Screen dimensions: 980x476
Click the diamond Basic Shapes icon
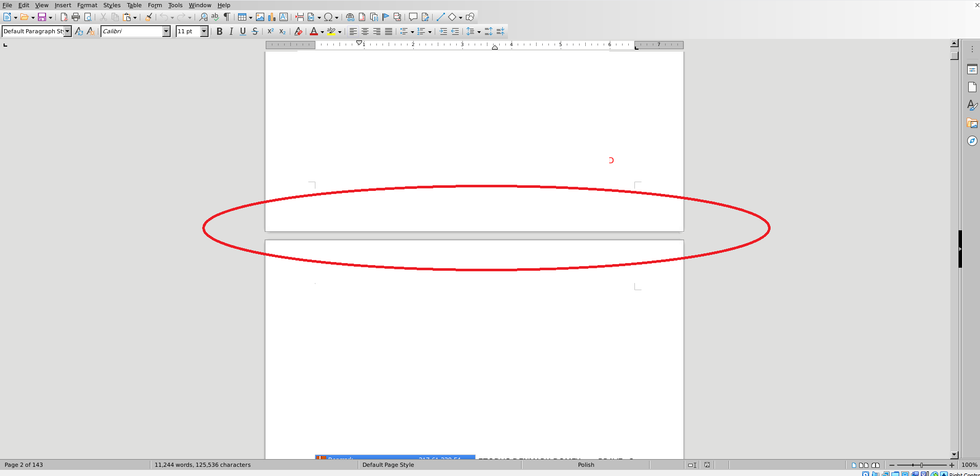[452, 17]
